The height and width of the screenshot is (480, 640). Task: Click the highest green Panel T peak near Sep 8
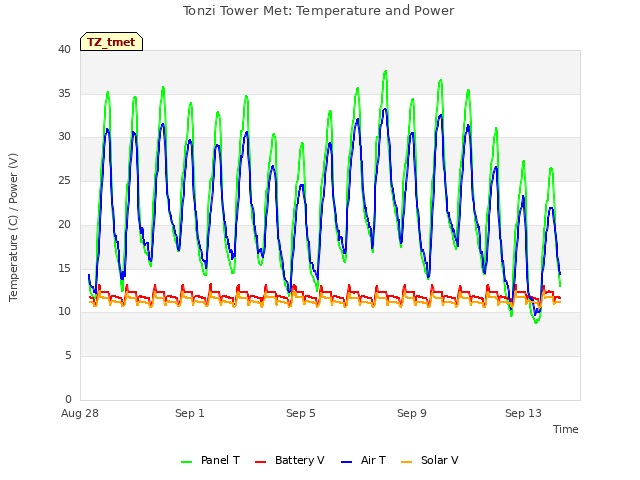[385, 72]
